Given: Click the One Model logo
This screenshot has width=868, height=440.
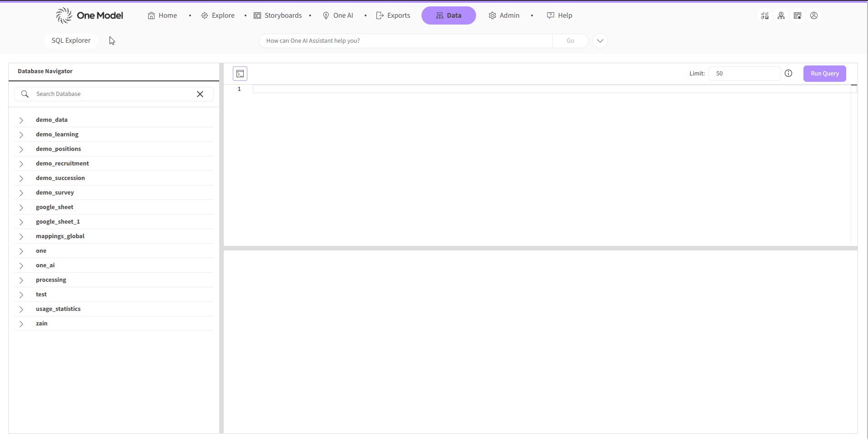Looking at the screenshot, I should 90,15.
